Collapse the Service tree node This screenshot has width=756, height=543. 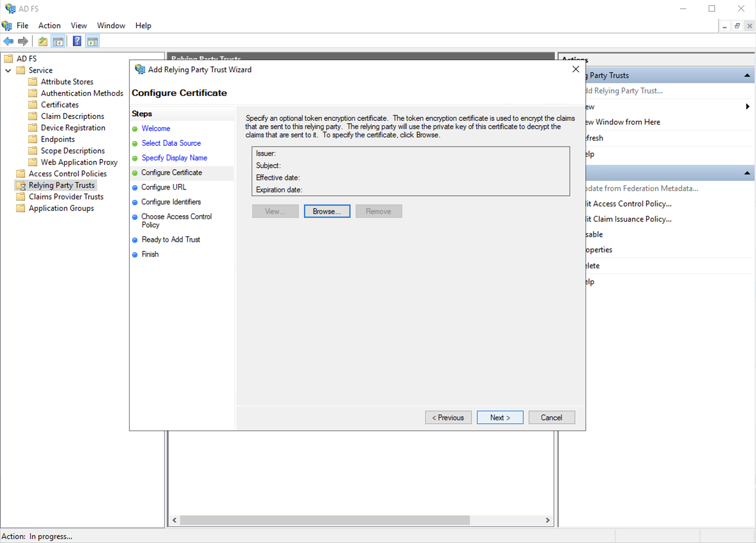click(x=8, y=70)
